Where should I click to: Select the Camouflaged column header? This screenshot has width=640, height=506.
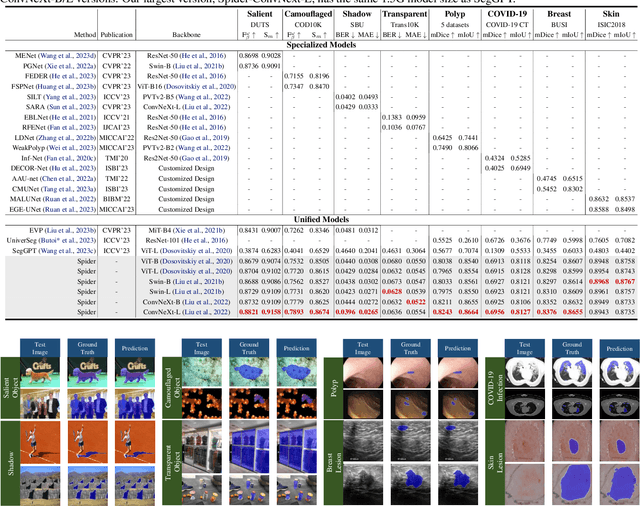(x=308, y=14)
